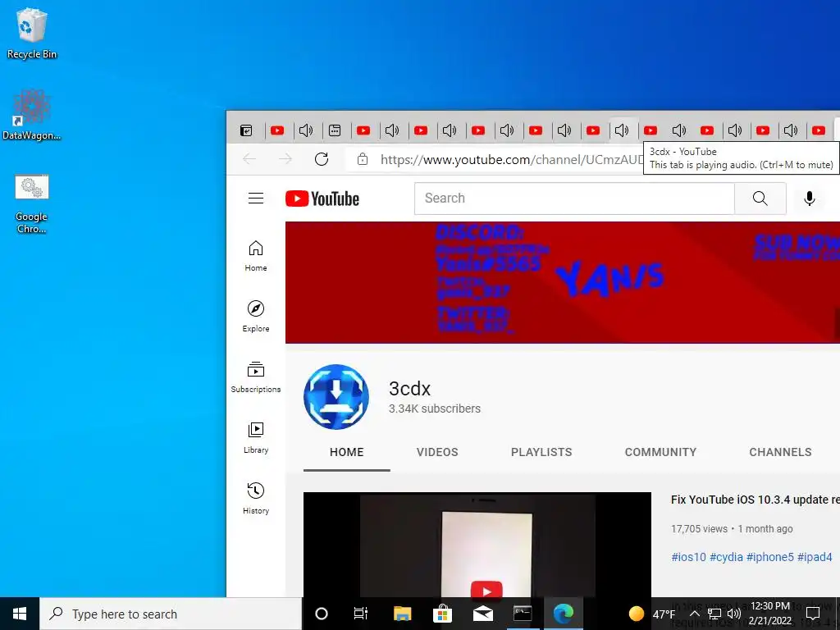The height and width of the screenshot is (630, 840).
Task: Start voice search with the microphone
Action: click(810, 199)
